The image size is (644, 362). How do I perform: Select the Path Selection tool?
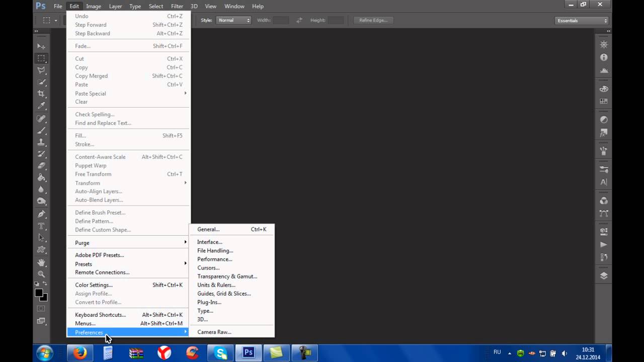point(42,238)
